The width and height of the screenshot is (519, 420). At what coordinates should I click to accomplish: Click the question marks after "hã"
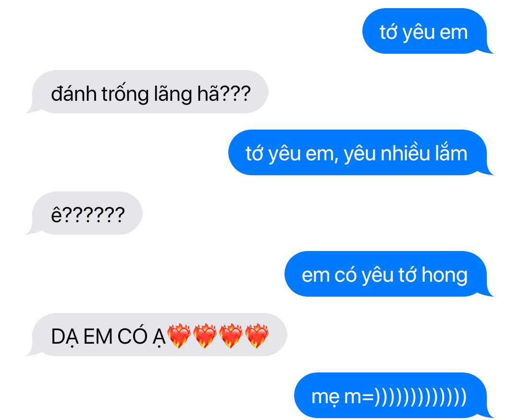pos(235,94)
